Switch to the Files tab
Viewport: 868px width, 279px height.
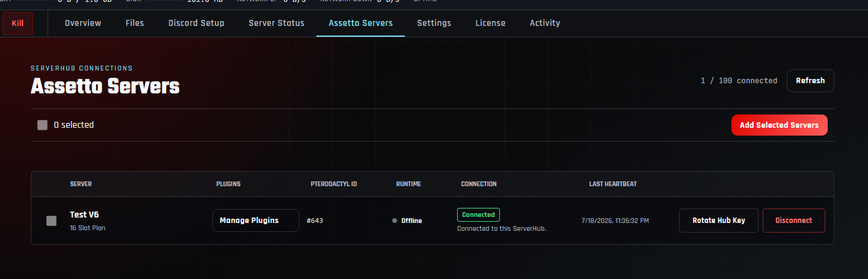[x=135, y=24]
